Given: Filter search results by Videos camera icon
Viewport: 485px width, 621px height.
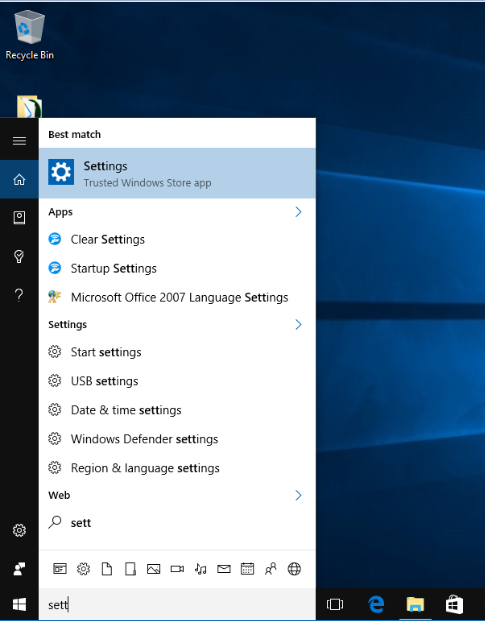Looking at the screenshot, I should [177, 569].
